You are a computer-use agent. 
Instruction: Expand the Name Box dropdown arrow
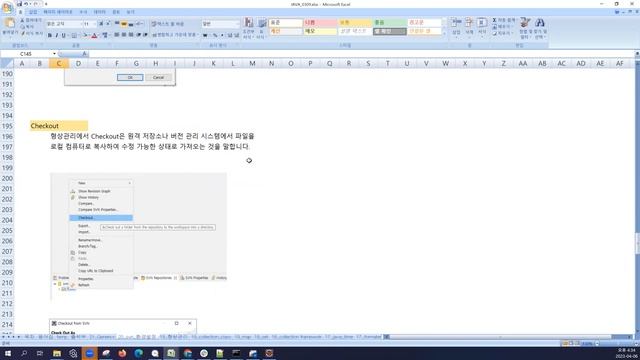(x=54, y=53)
